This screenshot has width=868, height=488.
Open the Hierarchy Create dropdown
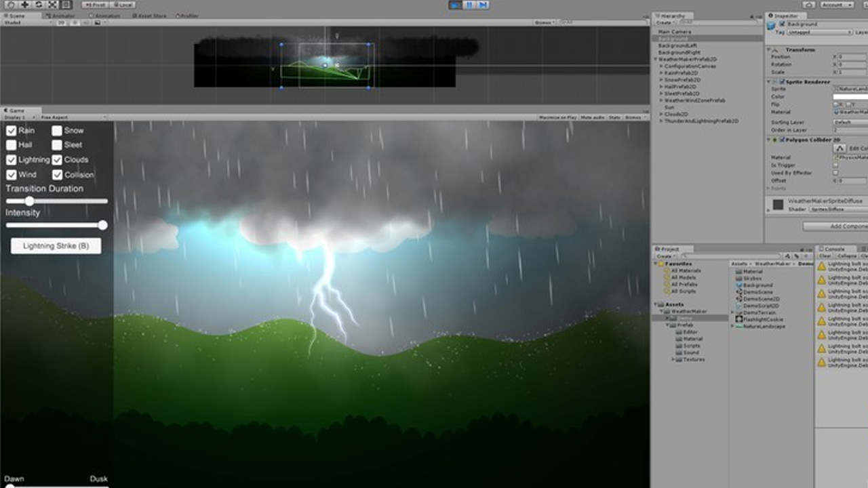click(x=664, y=22)
